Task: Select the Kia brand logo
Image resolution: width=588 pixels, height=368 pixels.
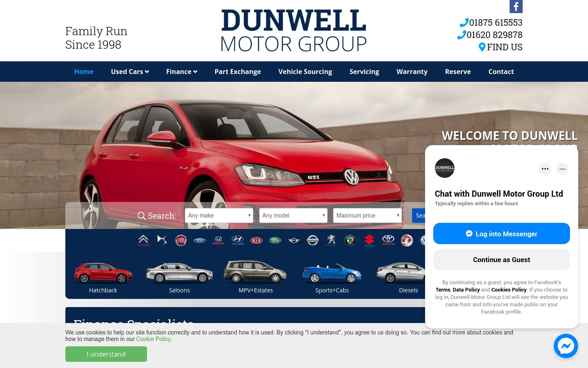Action: pos(256,240)
